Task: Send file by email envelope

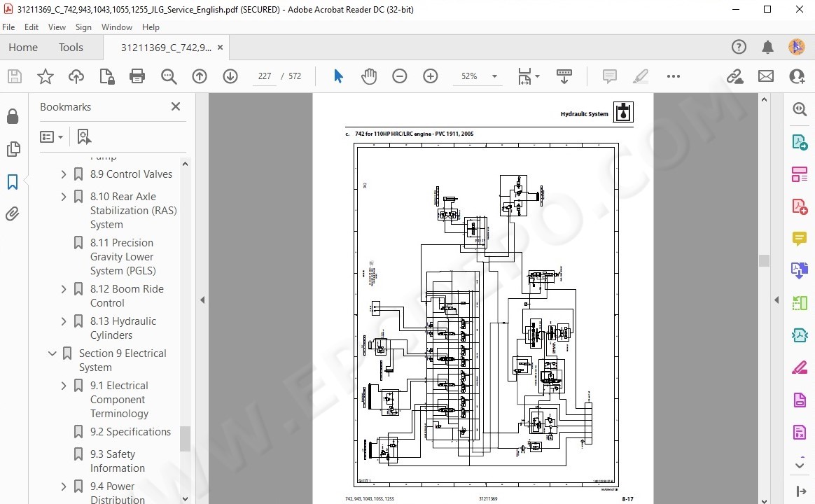Action: pos(765,76)
